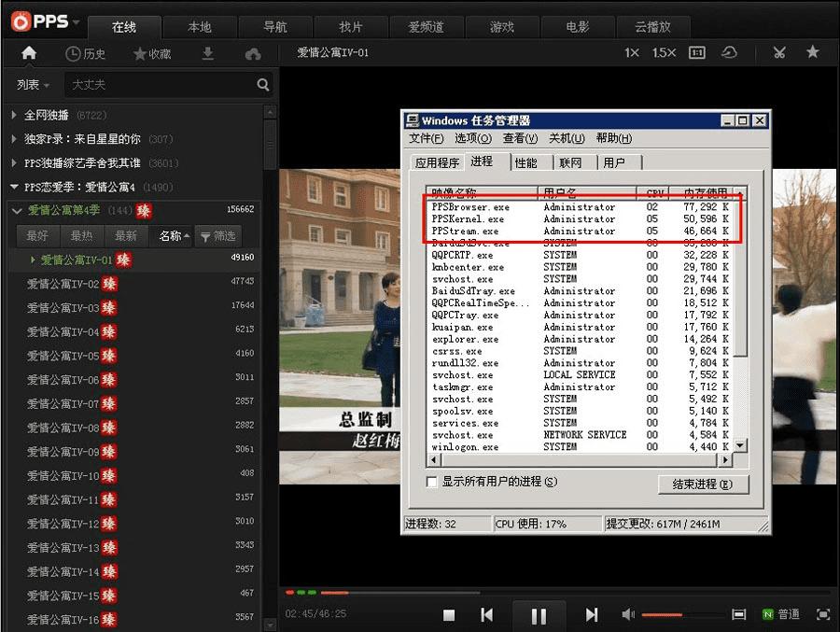Click the search field with 大丈夫

tap(160, 84)
